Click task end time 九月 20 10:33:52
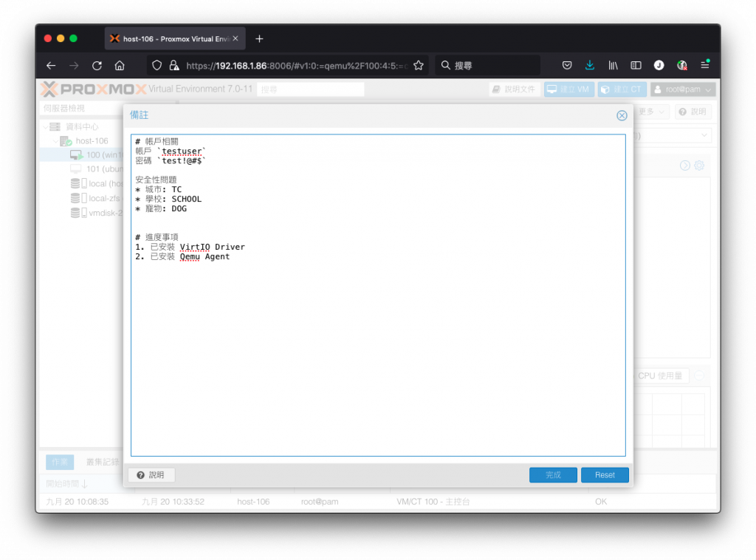This screenshot has height=560, width=756. (x=173, y=502)
